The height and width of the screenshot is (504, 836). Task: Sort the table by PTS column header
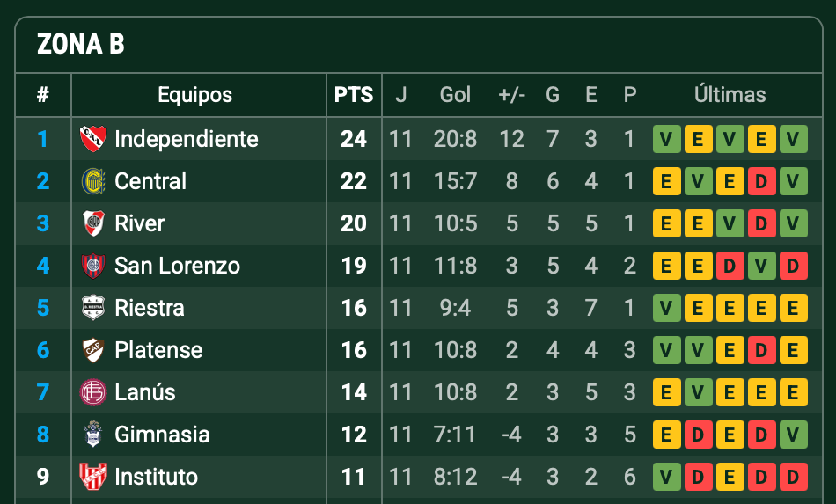[x=354, y=95]
